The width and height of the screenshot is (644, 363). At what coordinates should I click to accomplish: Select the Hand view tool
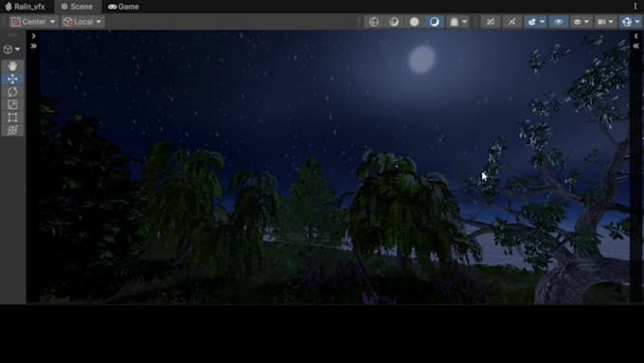click(12, 65)
